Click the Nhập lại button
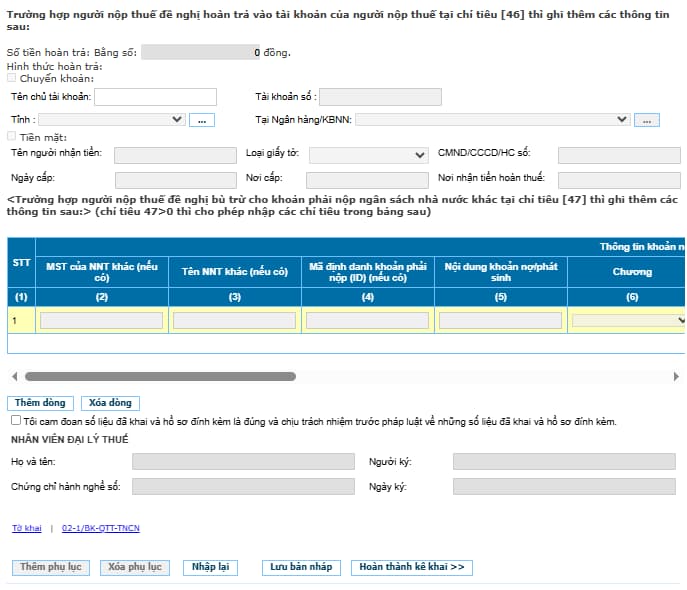The image size is (687, 590). [211, 567]
